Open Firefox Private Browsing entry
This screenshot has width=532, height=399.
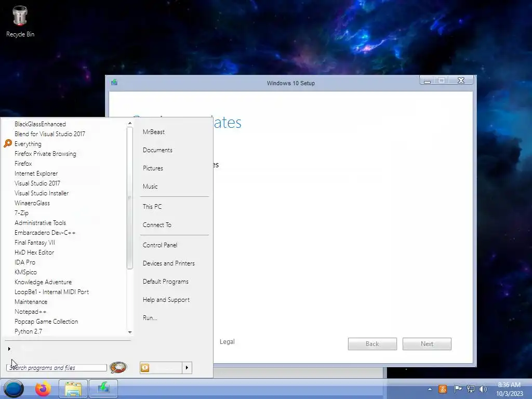coord(45,154)
